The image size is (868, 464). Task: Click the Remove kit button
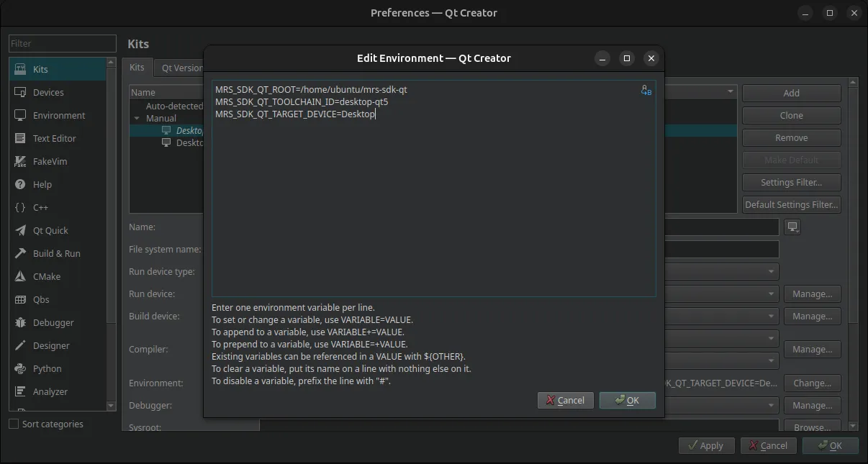tap(791, 137)
